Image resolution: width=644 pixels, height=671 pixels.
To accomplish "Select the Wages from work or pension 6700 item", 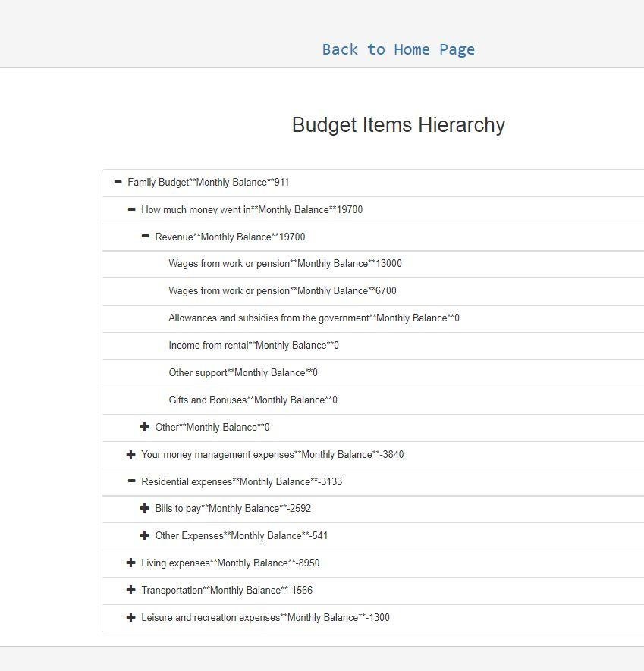I will pos(281,290).
